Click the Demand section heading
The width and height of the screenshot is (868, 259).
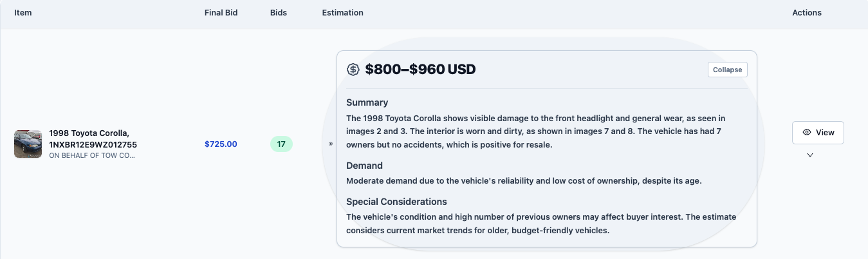coord(364,166)
